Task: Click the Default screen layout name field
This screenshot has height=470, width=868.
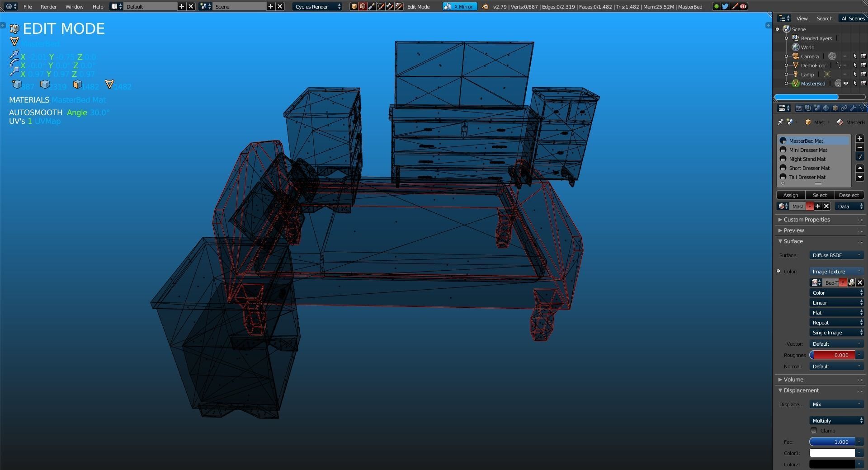Action: tap(151, 6)
